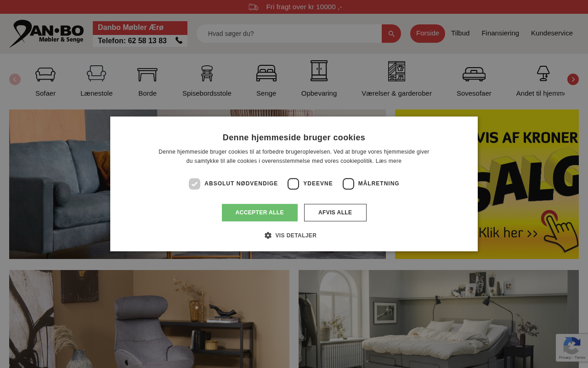This screenshot has width=588, height=368.
Task: Select the Lænestole armchair icon
Action: pyautogui.click(x=96, y=73)
